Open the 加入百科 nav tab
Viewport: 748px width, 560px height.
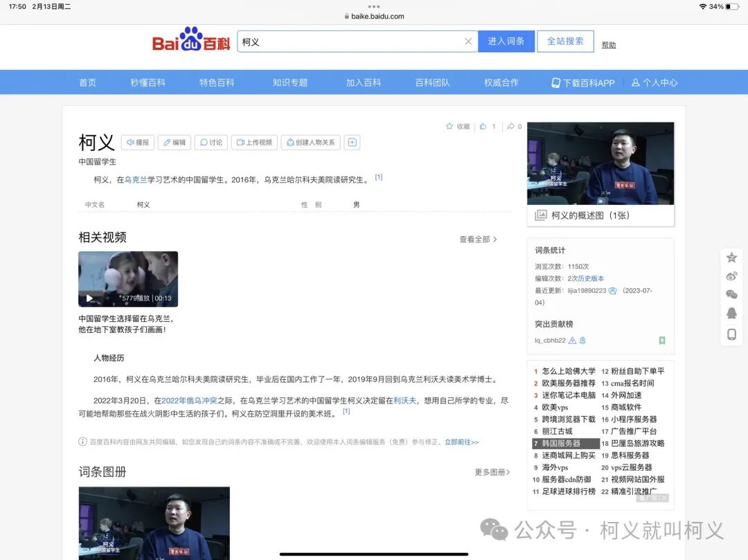[364, 82]
